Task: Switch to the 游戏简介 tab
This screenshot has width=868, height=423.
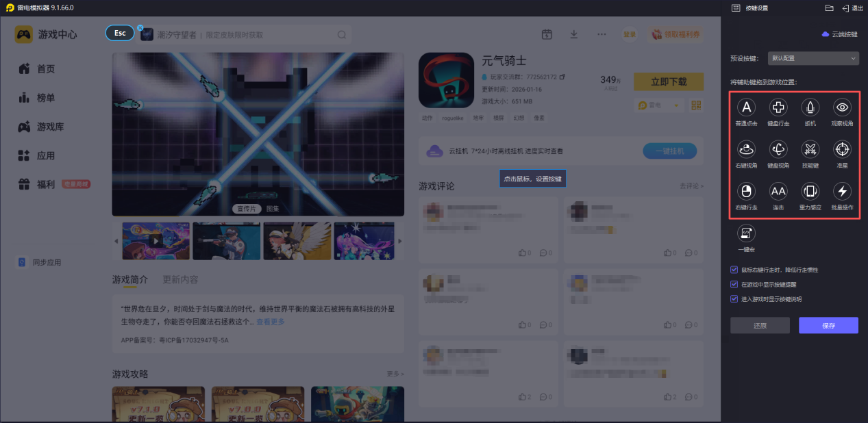Action: [130, 279]
